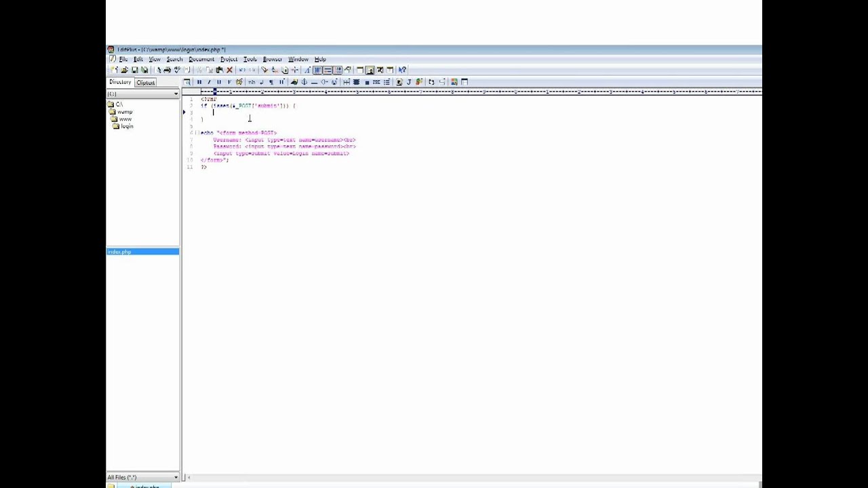Select the www folder
Viewport: 868px width, 488px height.
122,119
